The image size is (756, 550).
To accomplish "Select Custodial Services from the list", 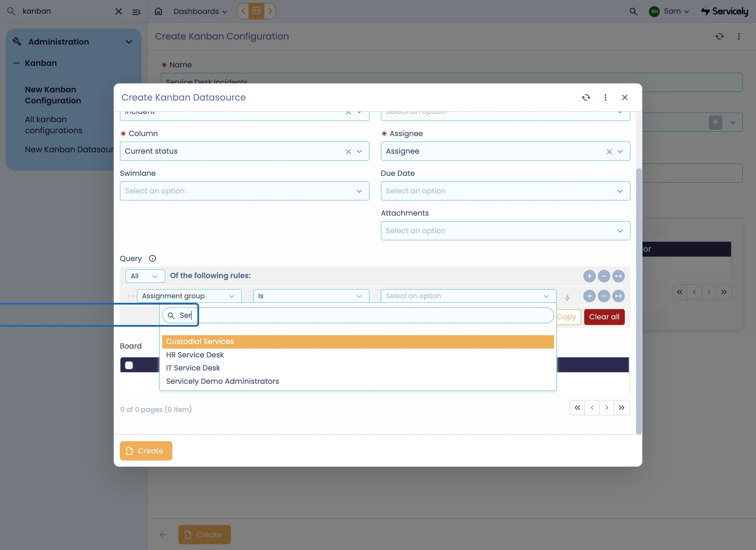I will point(358,341).
